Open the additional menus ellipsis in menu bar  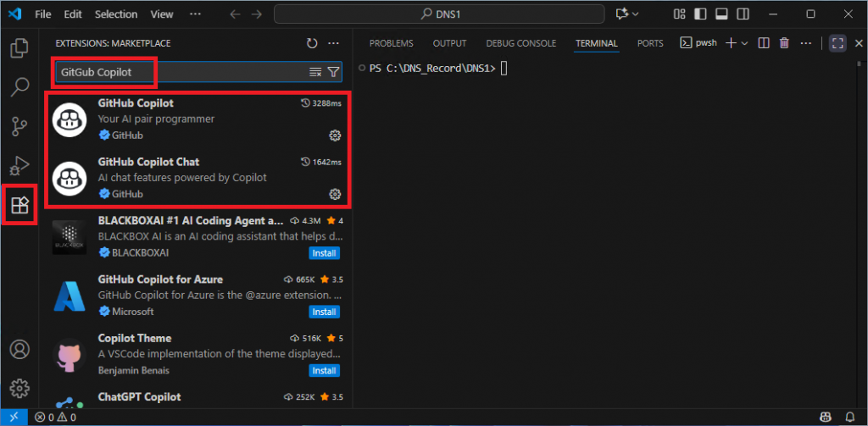tap(196, 14)
